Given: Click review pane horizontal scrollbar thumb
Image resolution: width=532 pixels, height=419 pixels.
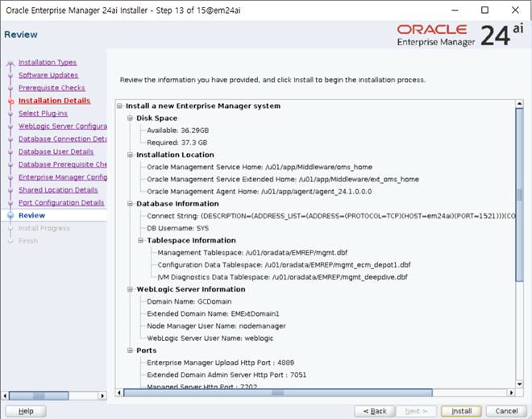Looking at the screenshot, I should [278, 393].
